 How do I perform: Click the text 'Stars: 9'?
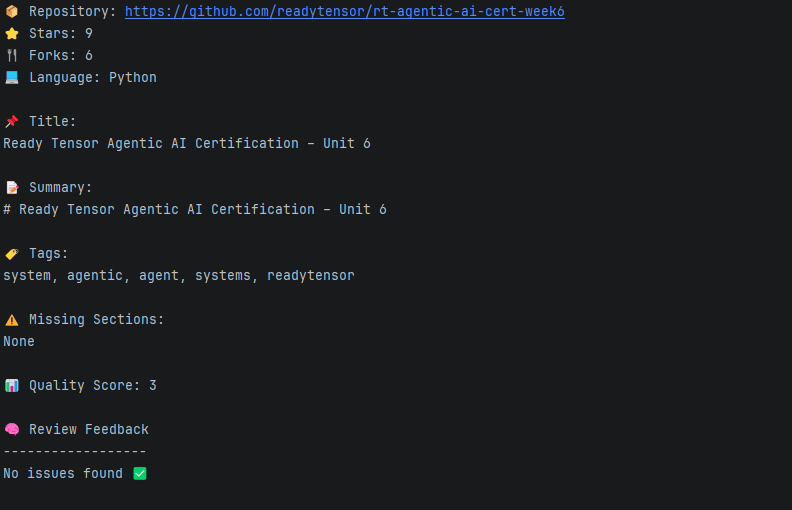[x=61, y=33]
